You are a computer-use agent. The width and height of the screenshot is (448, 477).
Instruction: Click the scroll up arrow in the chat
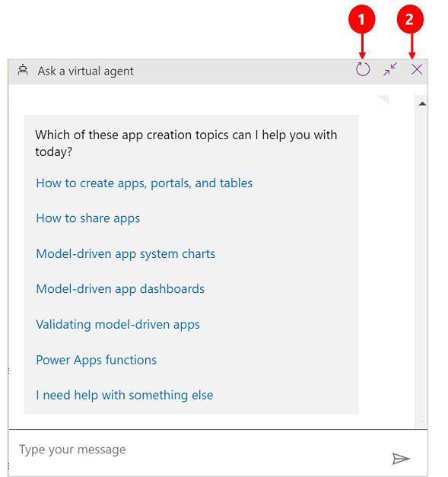[x=422, y=103]
